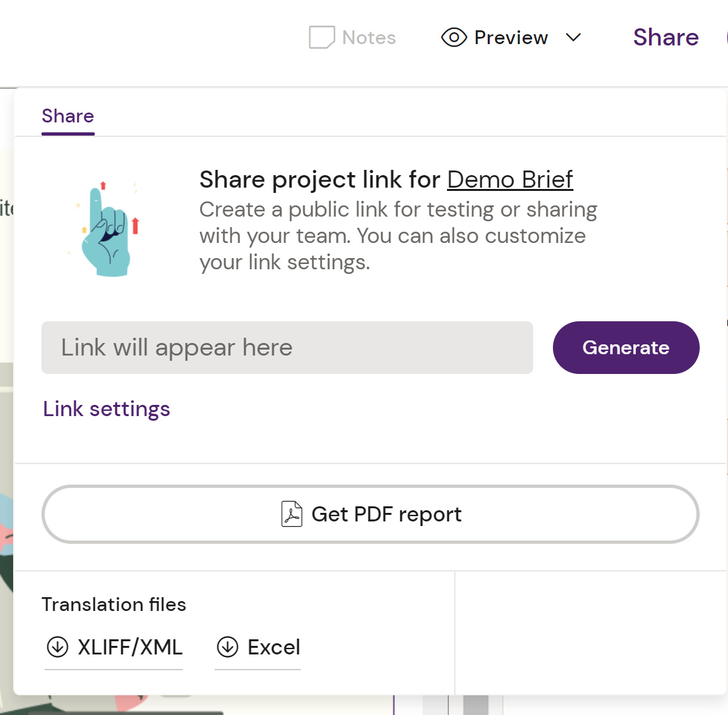Image resolution: width=728 pixels, height=715 pixels.
Task: Click the Notes sticky-note icon
Action: [x=322, y=38]
